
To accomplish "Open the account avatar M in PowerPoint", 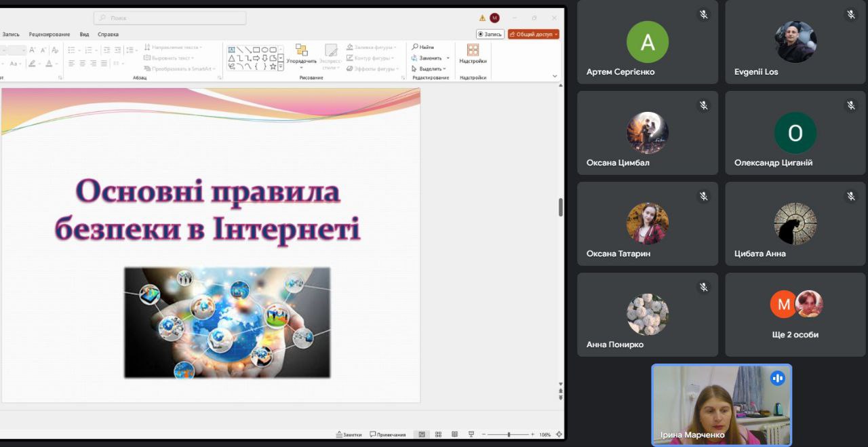I will (x=494, y=18).
